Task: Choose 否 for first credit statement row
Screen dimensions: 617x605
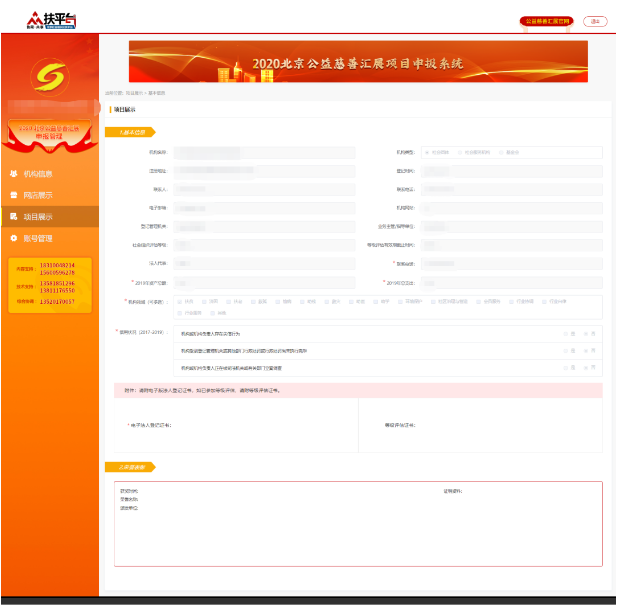Action: [x=586, y=334]
